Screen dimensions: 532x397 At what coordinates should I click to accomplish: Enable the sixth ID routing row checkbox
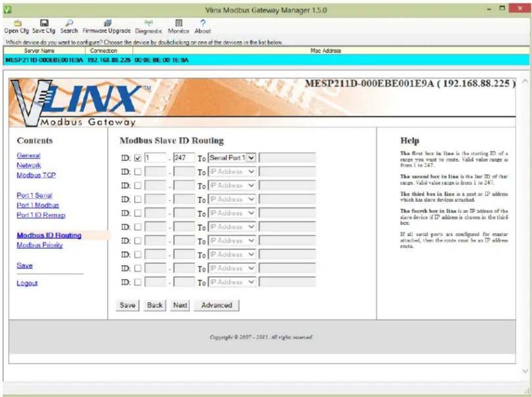[x=138, y=227]
